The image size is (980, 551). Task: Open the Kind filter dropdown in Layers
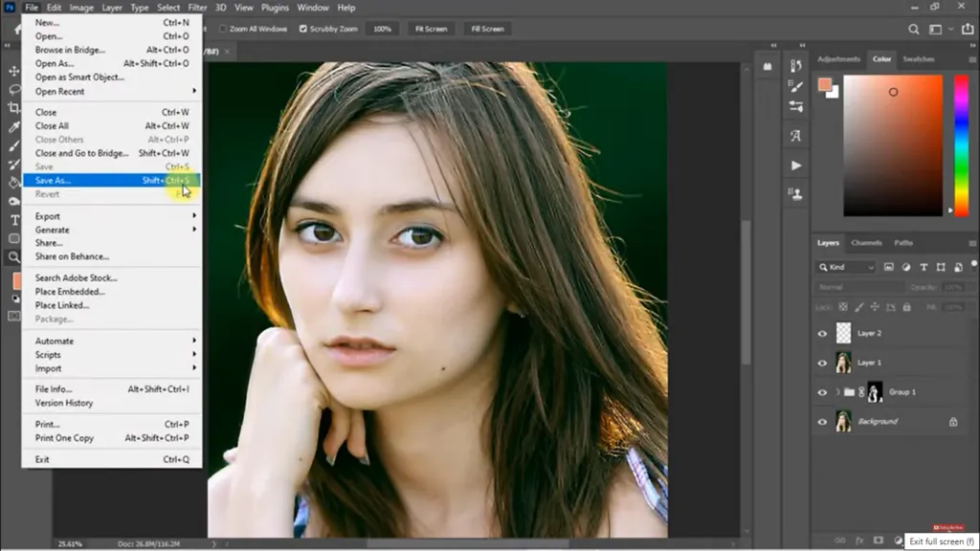tap(846, 267)
